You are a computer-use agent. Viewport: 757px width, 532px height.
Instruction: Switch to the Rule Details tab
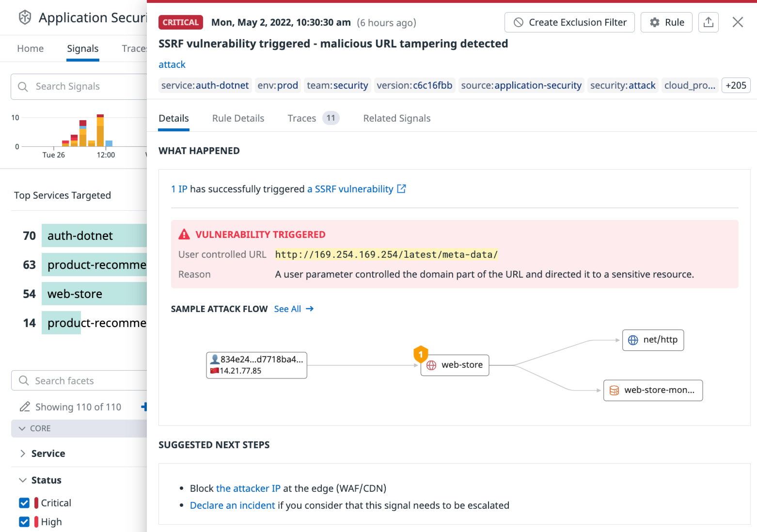coord(238,118)
